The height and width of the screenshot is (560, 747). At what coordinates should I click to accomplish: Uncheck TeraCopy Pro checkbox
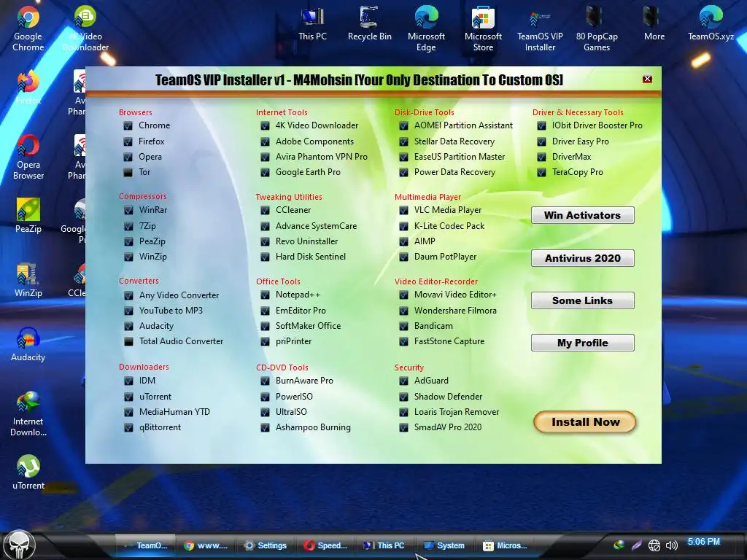[541, 172]
